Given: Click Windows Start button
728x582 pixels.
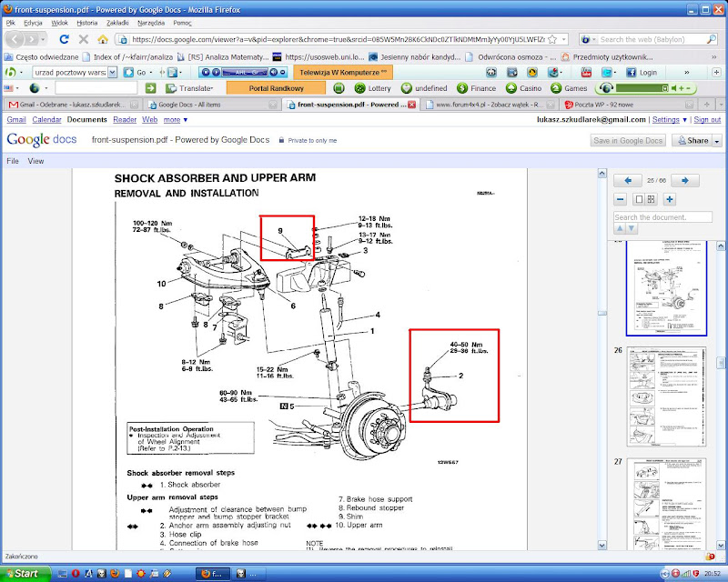Looking at the screenshot, I should pyautogui.click(x=25, y=574).
